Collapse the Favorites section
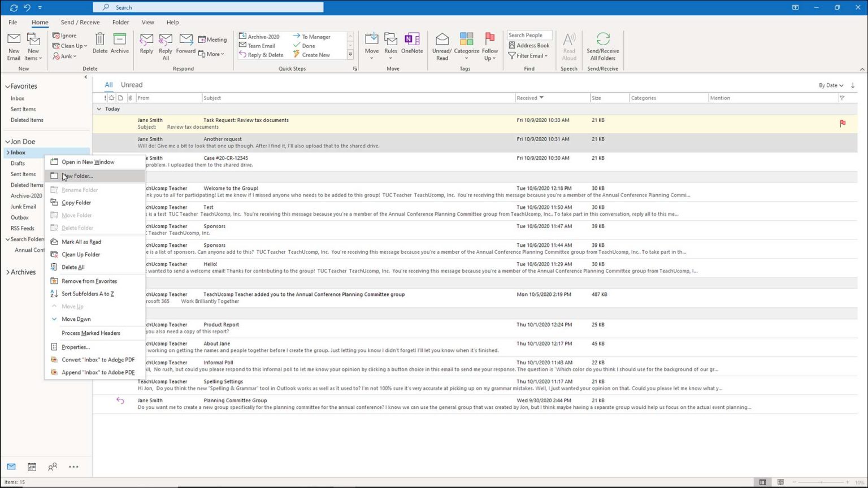Screen dimensions: 868x488 [x=8, y=86]
